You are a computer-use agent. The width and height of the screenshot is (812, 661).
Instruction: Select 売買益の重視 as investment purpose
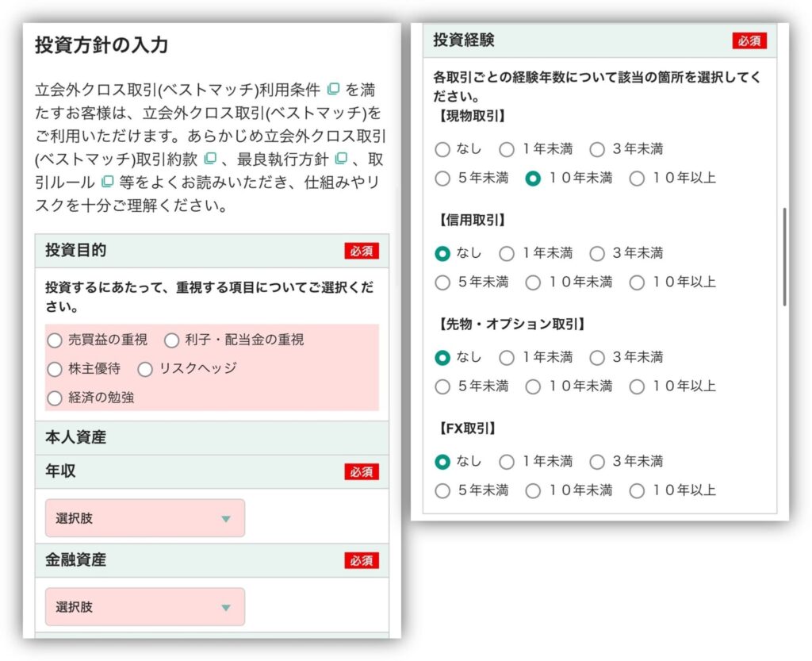(55, 340)
